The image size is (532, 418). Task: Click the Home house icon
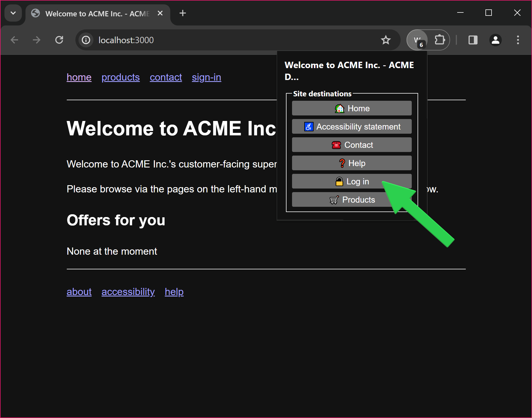(339, 108)
